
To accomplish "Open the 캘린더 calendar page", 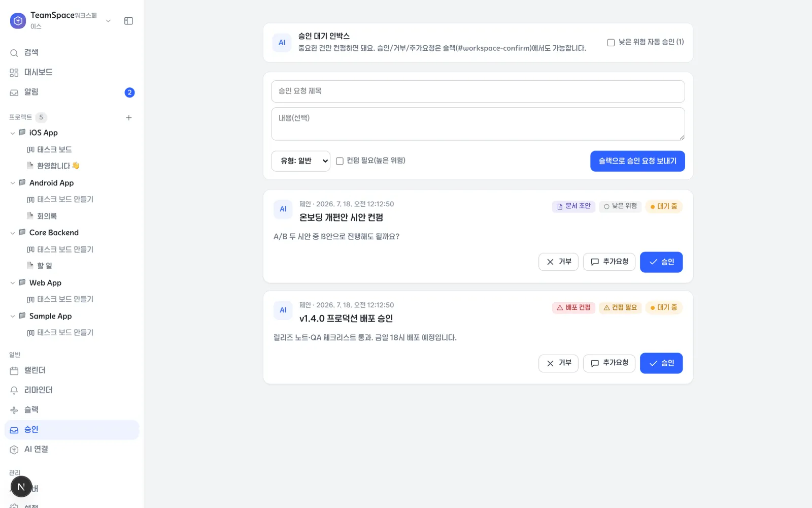I will pos(72,370).
